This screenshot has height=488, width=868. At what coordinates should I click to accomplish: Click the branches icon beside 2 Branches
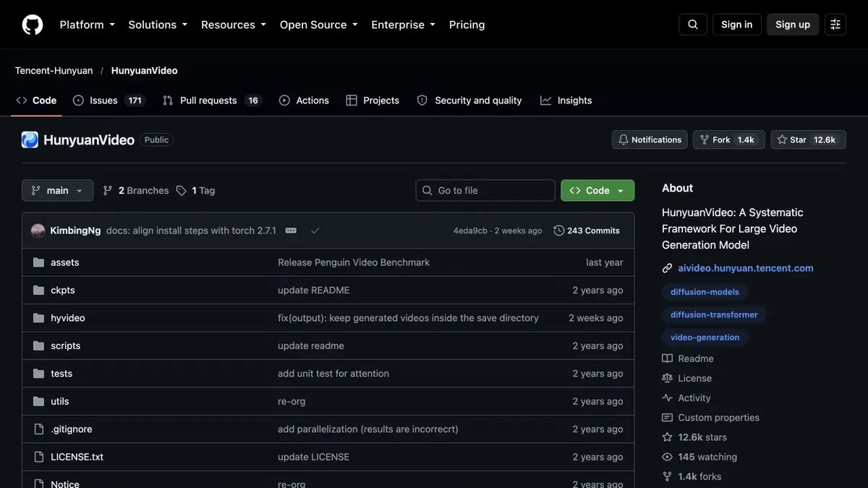[x=108, y=191]
